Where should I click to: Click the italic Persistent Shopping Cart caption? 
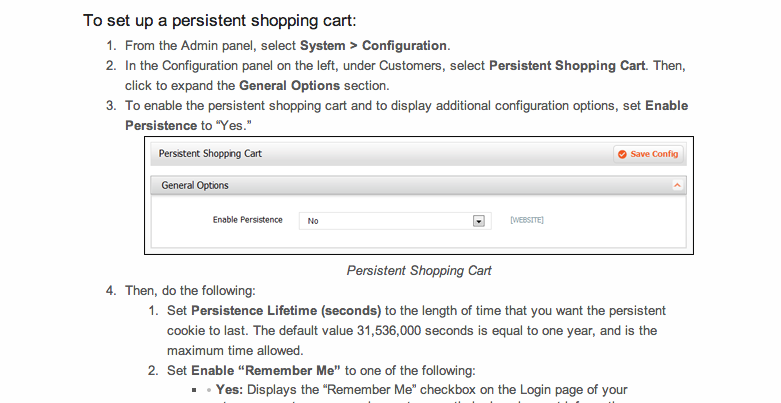pos(419,270)
